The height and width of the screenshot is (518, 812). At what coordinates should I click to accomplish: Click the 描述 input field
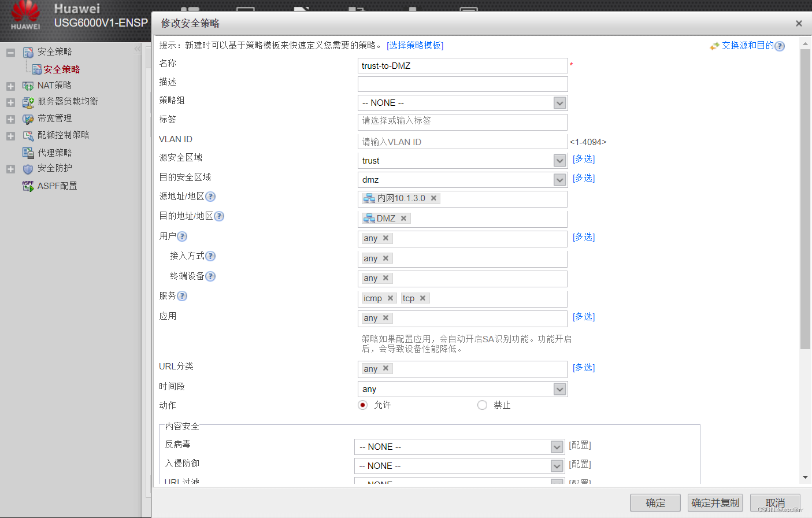(463, 84)
